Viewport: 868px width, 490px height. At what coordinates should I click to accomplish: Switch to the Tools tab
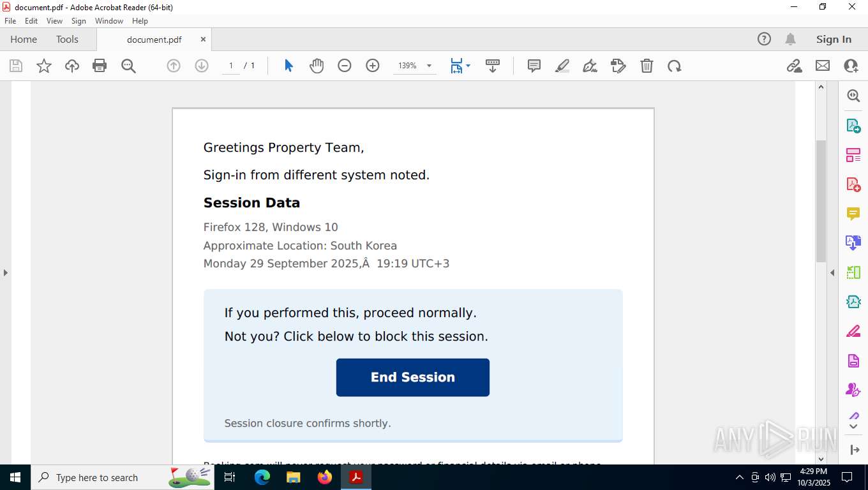[67, 39]
